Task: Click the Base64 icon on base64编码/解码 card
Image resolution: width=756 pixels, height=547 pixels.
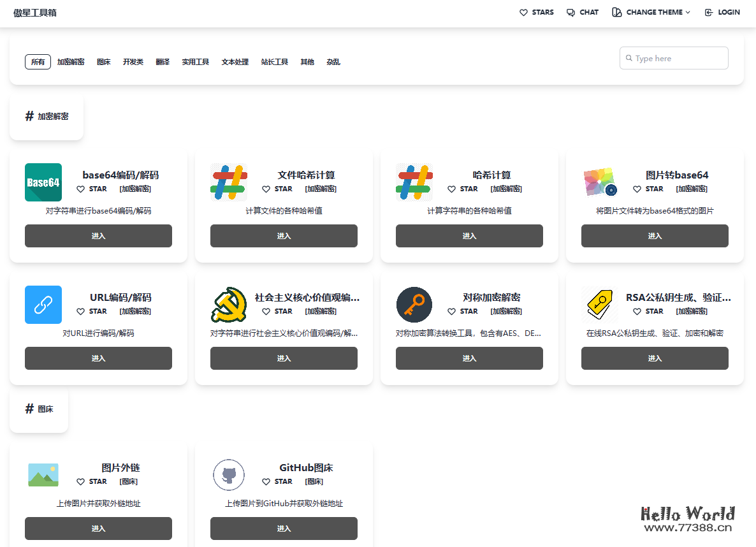Action: pyautogui.click(x=43, y=182)
